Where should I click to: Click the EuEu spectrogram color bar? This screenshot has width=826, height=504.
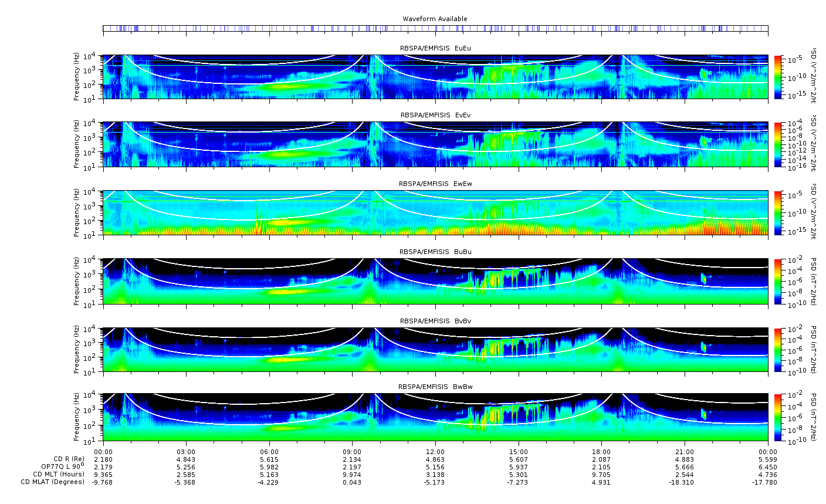tap(778, 76)
